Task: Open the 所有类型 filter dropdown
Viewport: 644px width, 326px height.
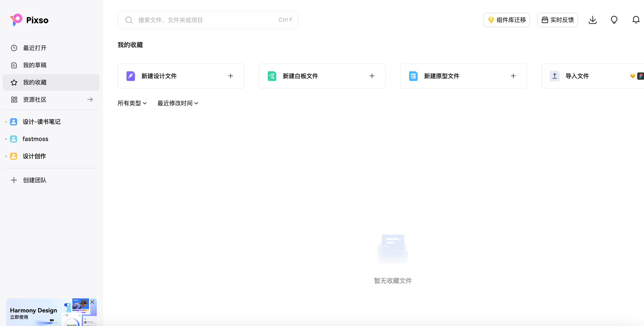Action: [x=132, y=103]
